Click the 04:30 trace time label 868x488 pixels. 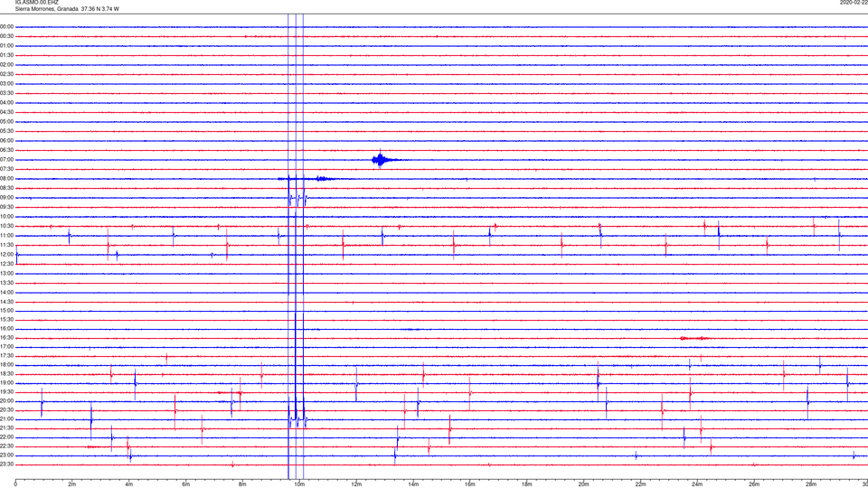tap(6, 112)
